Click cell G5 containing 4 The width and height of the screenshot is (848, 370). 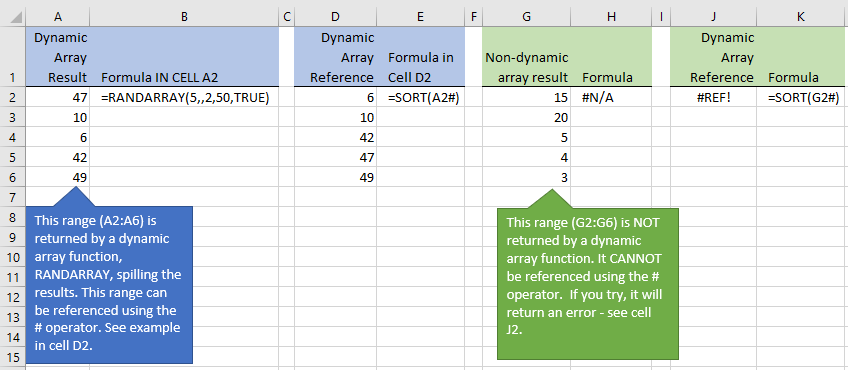(526, 157)
